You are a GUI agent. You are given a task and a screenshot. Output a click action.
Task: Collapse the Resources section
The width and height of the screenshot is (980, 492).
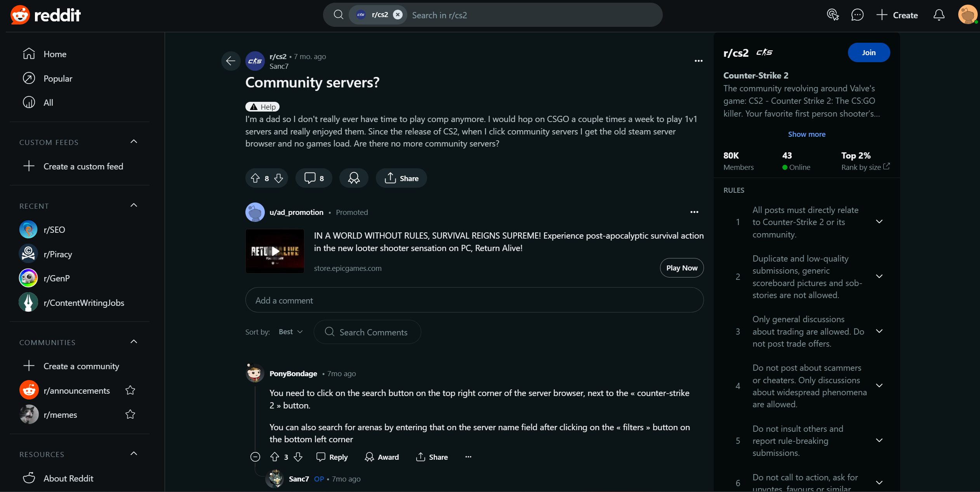(134, 454)
